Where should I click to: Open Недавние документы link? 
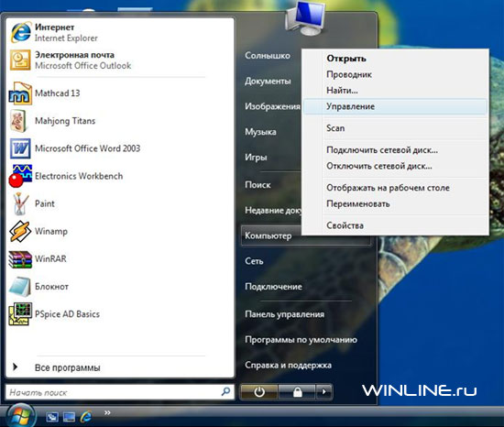(x=273, y=210)
